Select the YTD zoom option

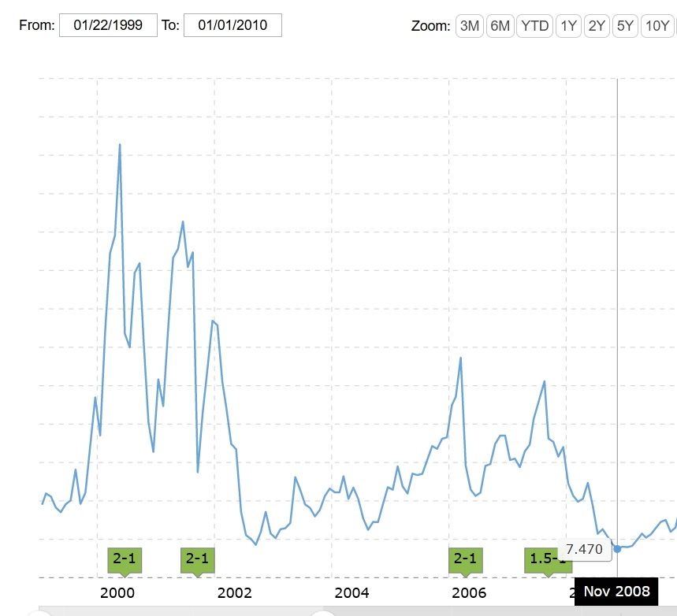click(x=534, y=26)
